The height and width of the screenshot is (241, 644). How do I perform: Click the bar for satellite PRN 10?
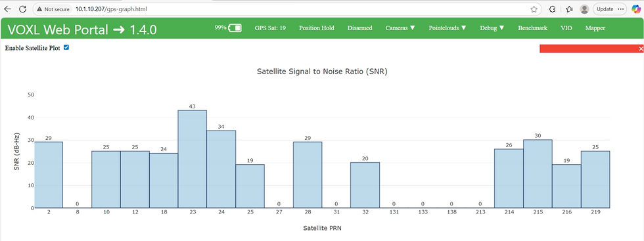(106, 179)
